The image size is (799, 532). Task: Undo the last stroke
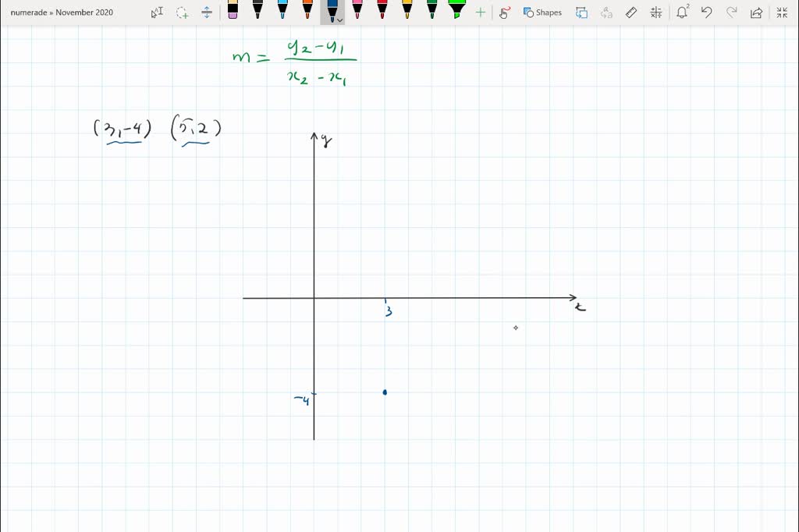pos(706,12)
